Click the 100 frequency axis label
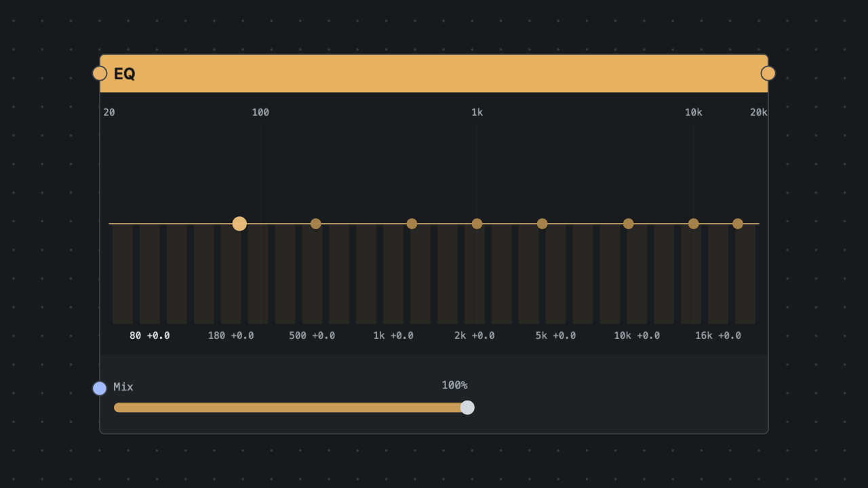 tap(260, 113)
